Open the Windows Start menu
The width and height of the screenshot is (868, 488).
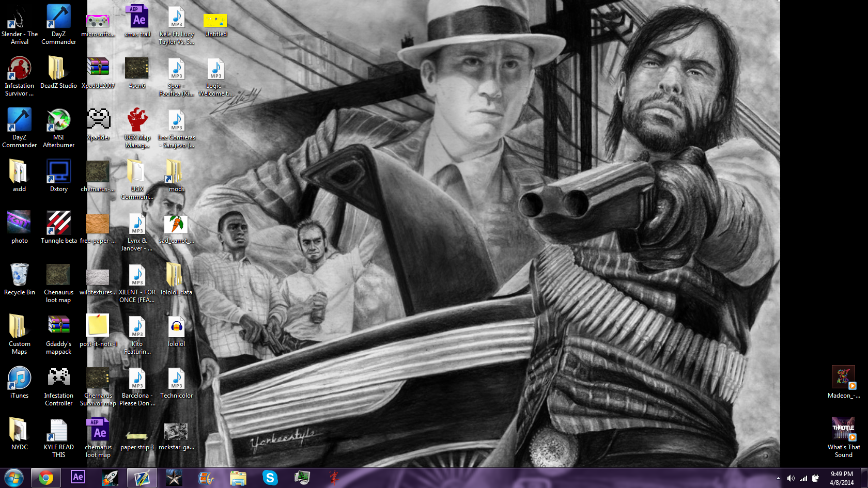coord(14,478)
